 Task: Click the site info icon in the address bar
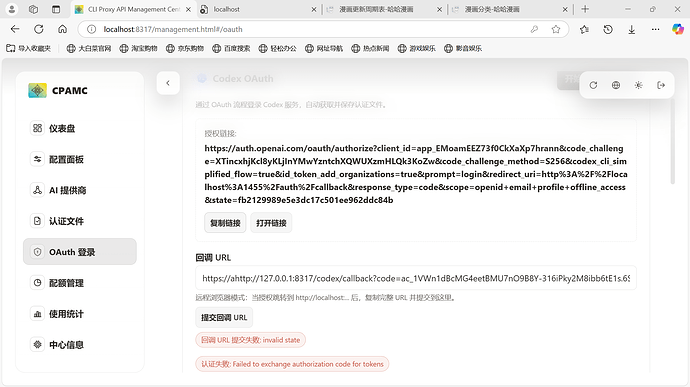tap(91, 29)
